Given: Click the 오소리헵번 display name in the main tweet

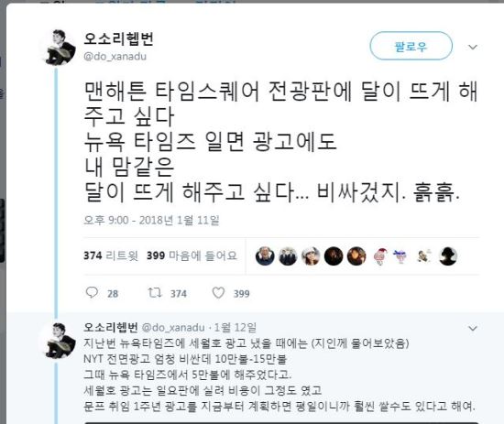Looking at the screenshot, I should coord(118,38).
